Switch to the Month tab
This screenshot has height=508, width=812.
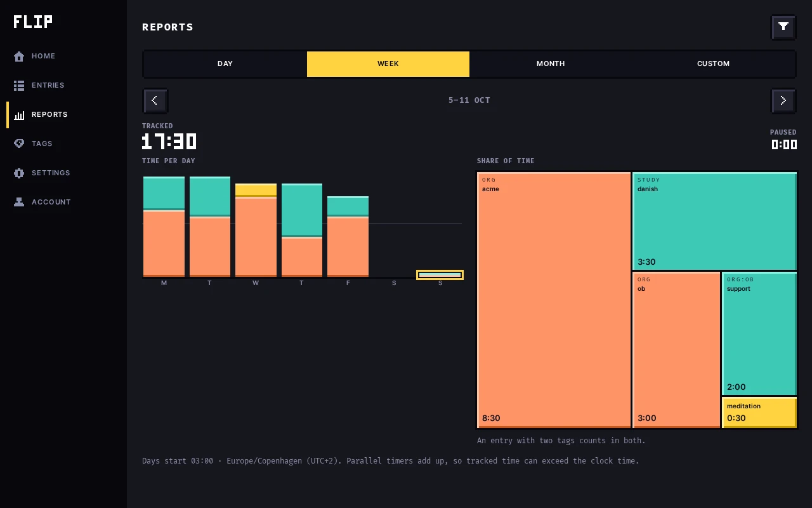click(551, 64)
